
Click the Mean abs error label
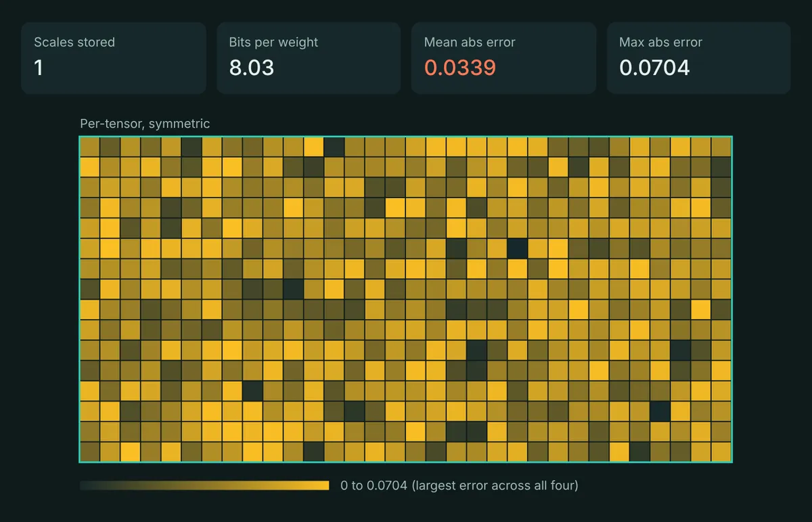click(x=470, y=42)
